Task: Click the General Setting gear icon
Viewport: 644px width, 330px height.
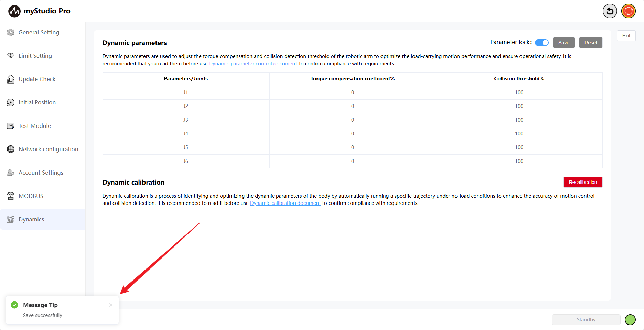Action: [11, 32]
